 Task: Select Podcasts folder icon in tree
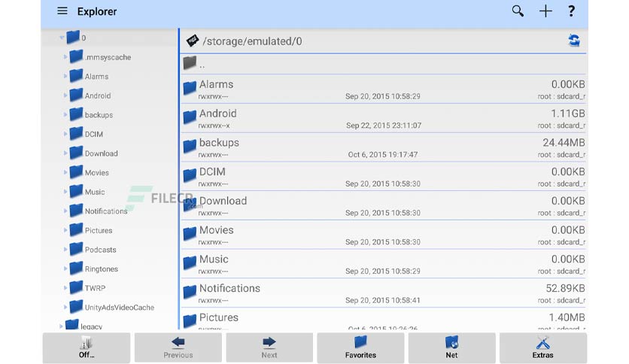click(76, 249)
